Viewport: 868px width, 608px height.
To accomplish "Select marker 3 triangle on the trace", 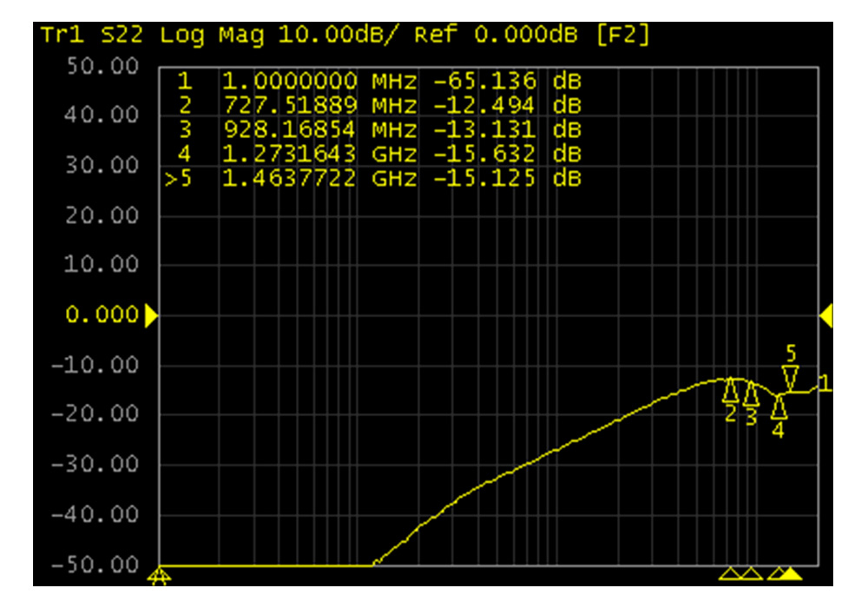I will [752, 393].
